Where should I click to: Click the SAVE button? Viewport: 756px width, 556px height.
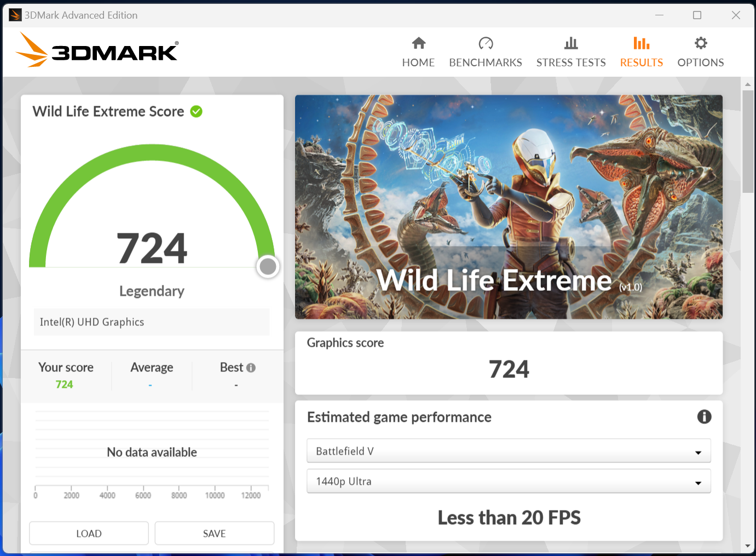[x=215, y=534]
